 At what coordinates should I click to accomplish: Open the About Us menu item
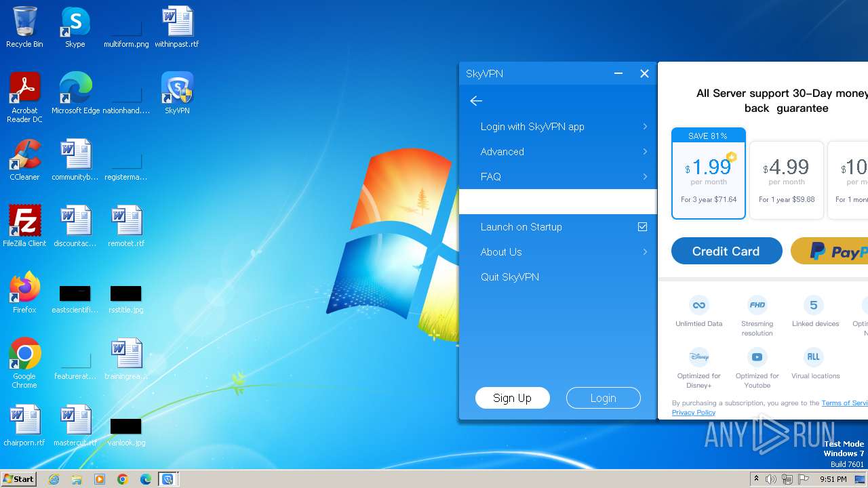[x=557, y=252]
